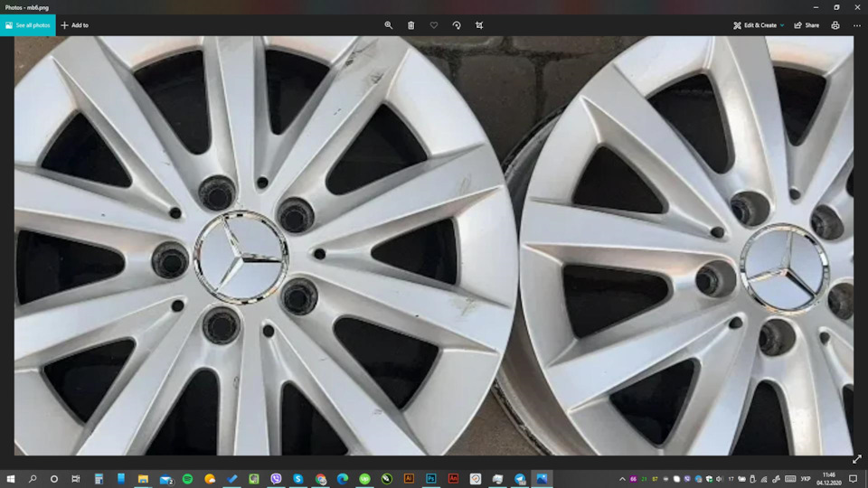Open the Windows Start menu

pos(11,479)
